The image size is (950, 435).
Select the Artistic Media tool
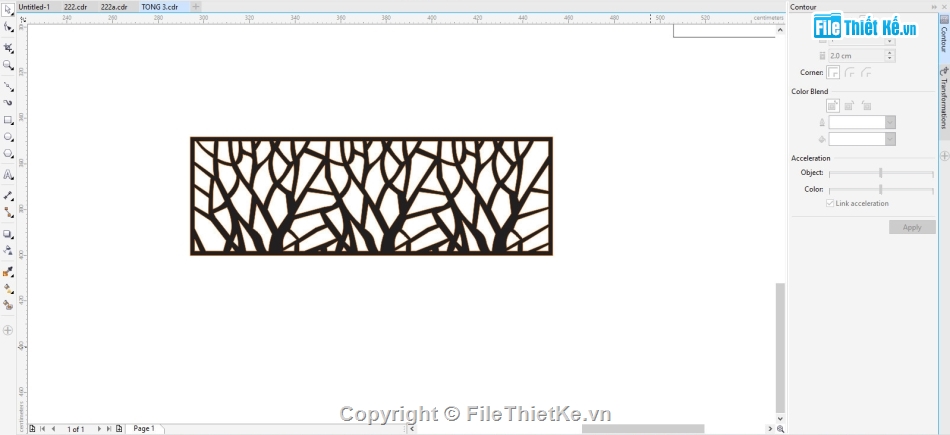8,102
